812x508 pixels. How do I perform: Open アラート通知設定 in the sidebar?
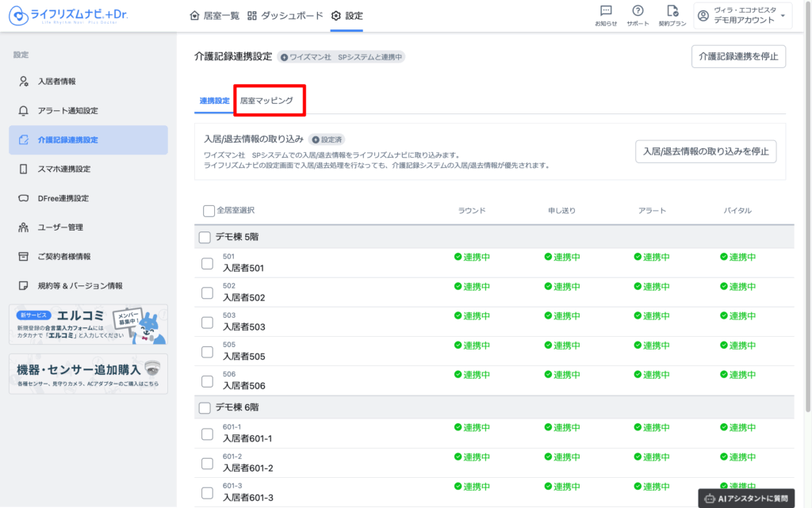pyautogui.click(x=68, y=111)
